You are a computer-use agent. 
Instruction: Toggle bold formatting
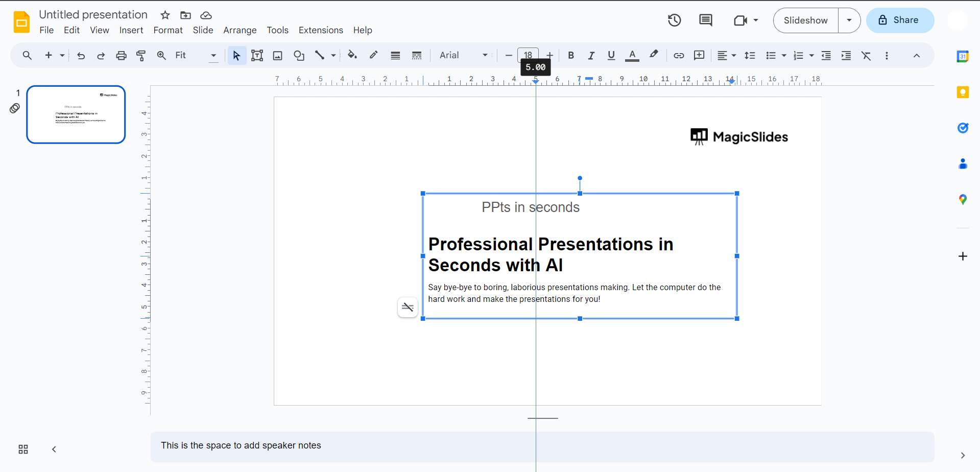click(570, 56)
